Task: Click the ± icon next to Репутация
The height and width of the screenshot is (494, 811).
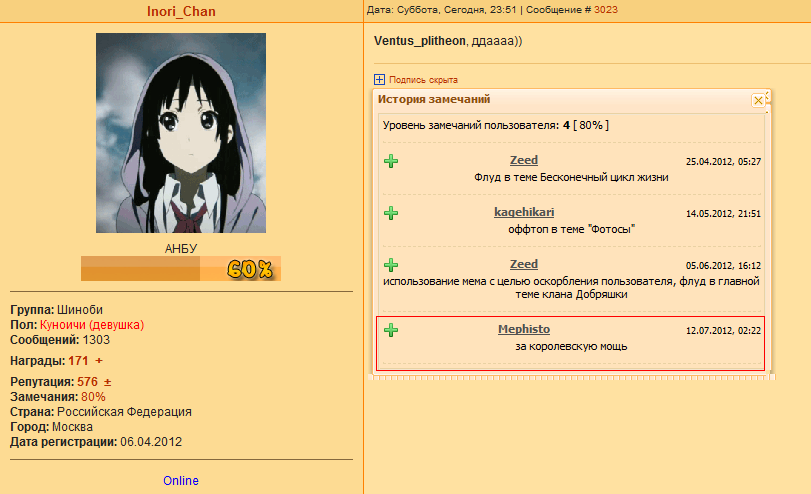Action: pyautogui.click(x=108, y=382)
